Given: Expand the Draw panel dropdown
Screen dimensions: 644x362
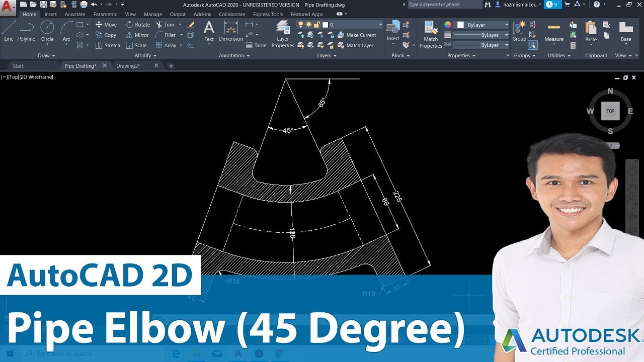Looking at the screenshot, I should click(x=47, y=56).
